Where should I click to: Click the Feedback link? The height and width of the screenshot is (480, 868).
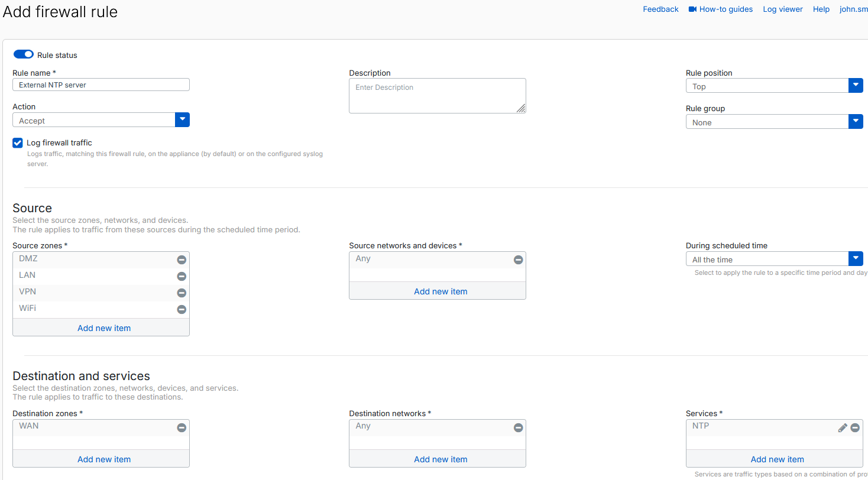[x=660, y=9]
